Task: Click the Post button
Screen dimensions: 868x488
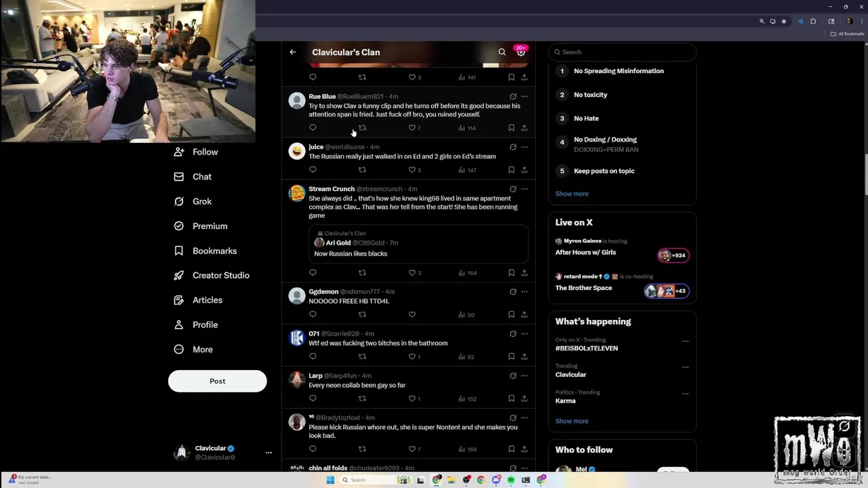Action: [218, 382]
